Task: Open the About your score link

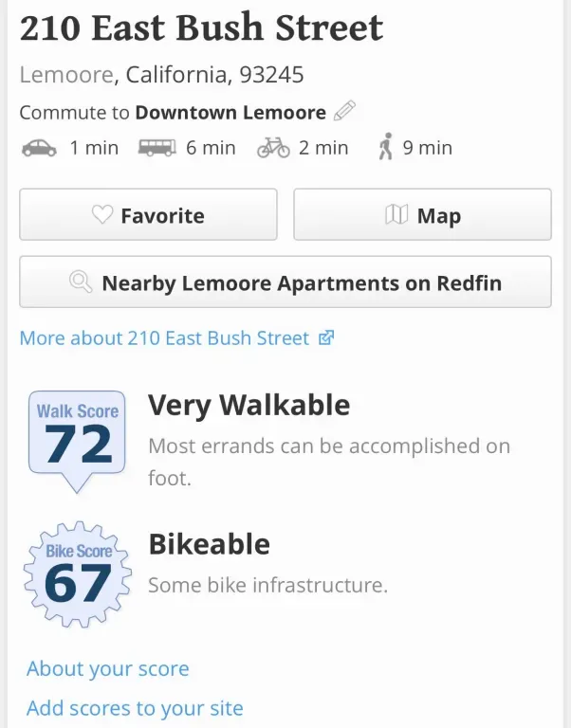Action: [x=108, y=668]
